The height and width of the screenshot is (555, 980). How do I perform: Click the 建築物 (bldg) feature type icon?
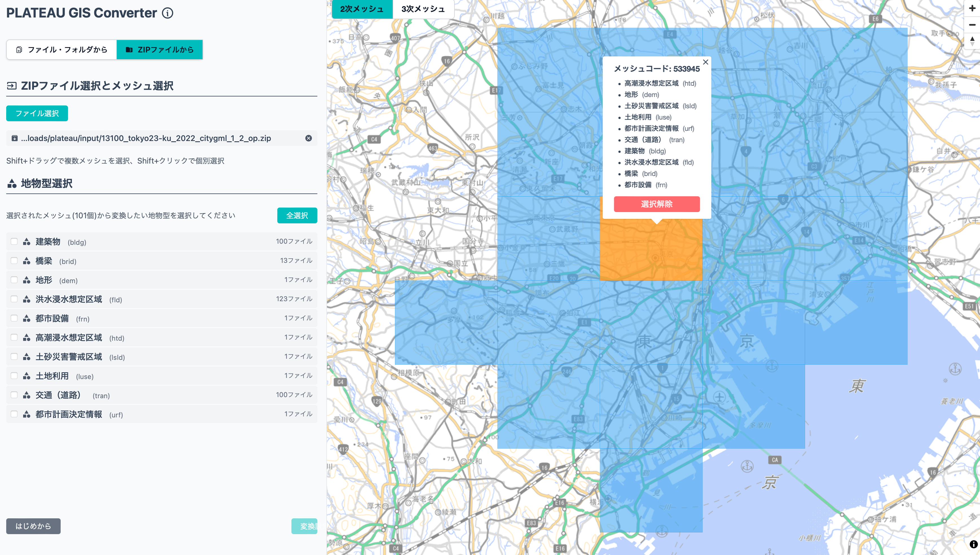click(x=27, y=242)
